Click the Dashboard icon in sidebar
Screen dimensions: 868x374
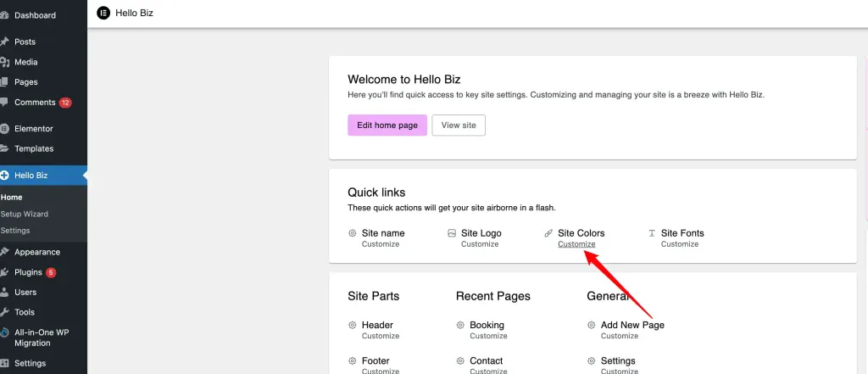tap(4, 15)
